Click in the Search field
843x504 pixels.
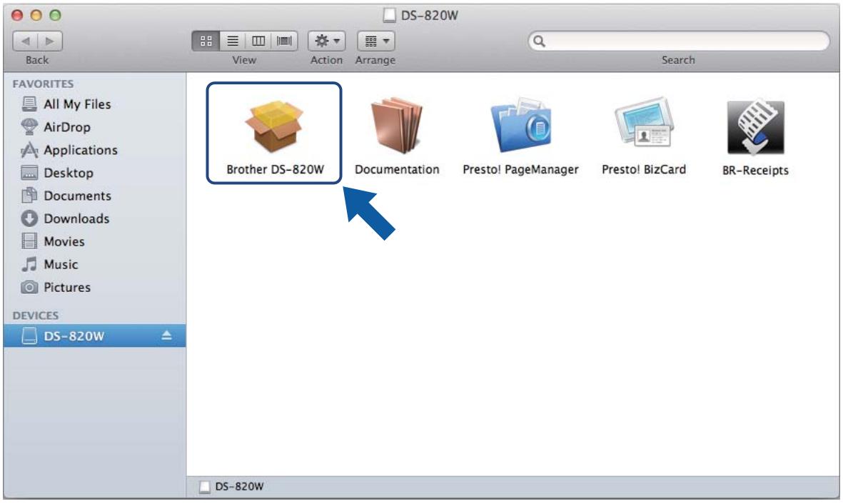coord(679,41)
